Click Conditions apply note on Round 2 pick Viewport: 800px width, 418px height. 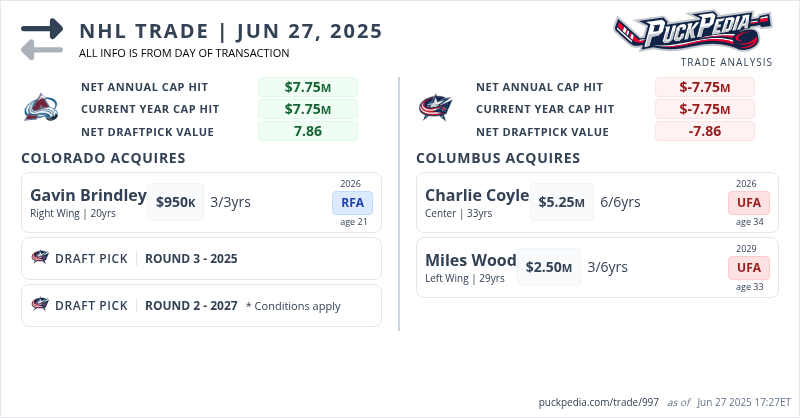[x=293, y=305]
